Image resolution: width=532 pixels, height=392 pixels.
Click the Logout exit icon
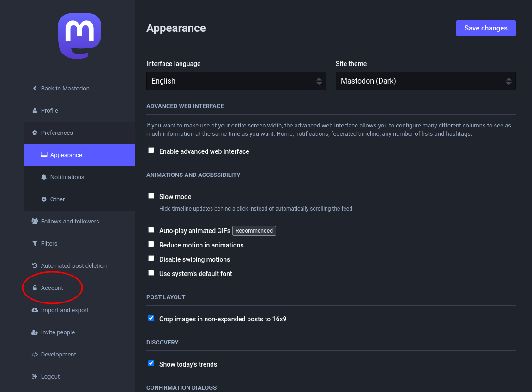[35, 376]
